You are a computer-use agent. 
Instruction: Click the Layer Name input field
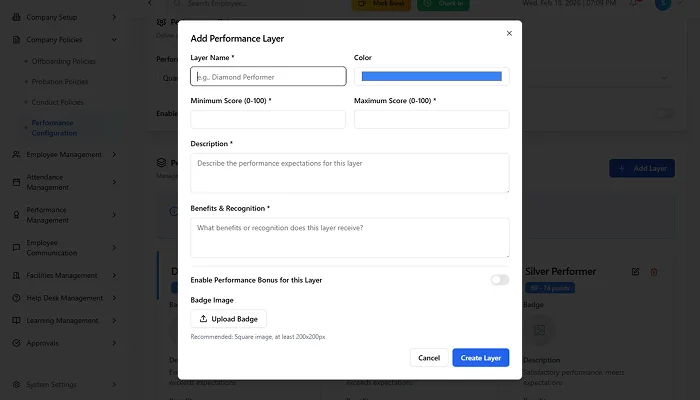point(268,76)
